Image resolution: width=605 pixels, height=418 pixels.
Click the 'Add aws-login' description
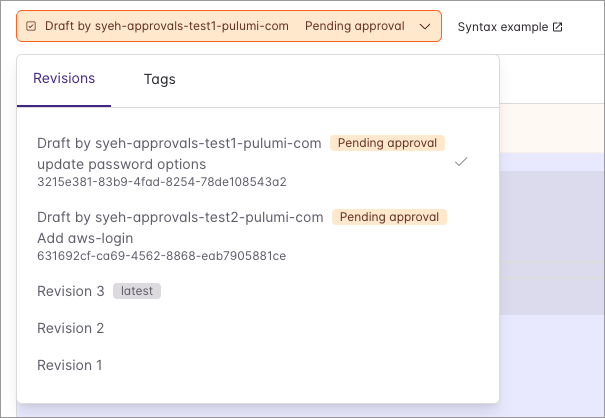click(85, 238)
